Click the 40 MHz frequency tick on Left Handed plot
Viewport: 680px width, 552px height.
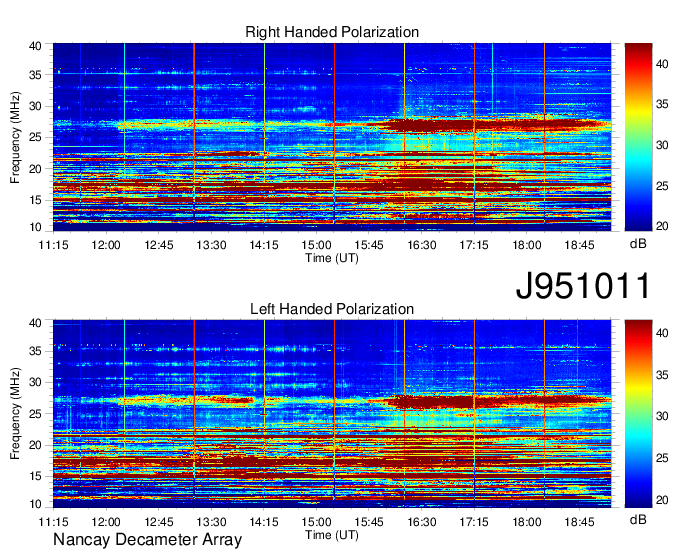point(35,323)
